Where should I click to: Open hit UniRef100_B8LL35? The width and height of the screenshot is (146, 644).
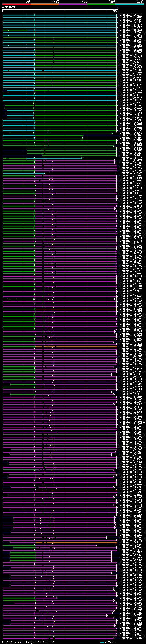(x=131, y=130)
